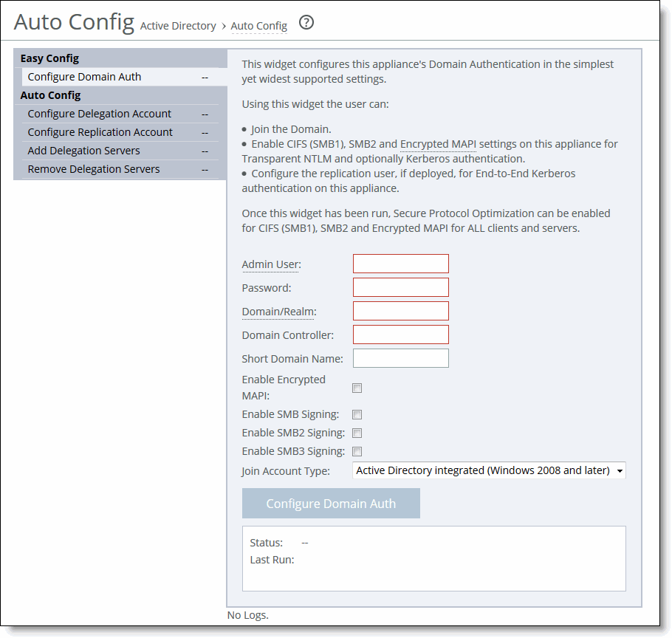Open the Active Directory breadcrumb link
The width and height of the screenshot is (672, 638).
click(x=178, y=26)
